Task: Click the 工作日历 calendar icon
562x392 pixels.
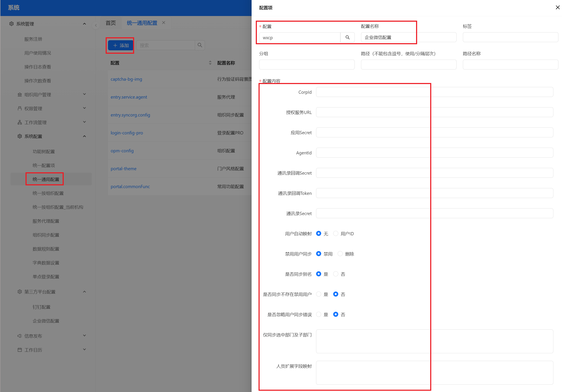Action: point(20,350)
